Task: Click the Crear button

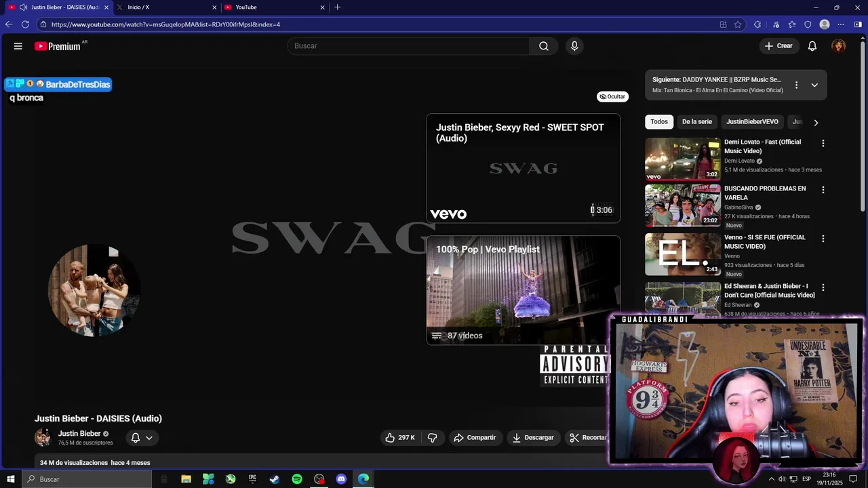Action: click(778, 46)
